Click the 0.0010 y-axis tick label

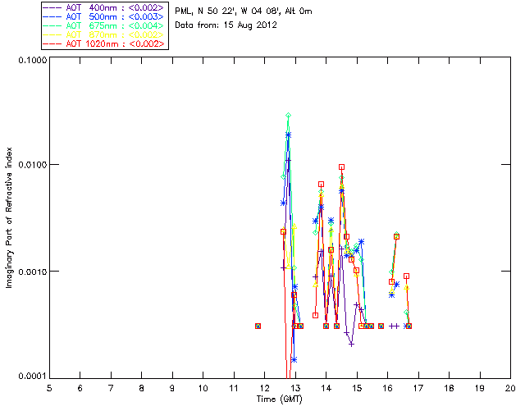[x=32, y=272]
